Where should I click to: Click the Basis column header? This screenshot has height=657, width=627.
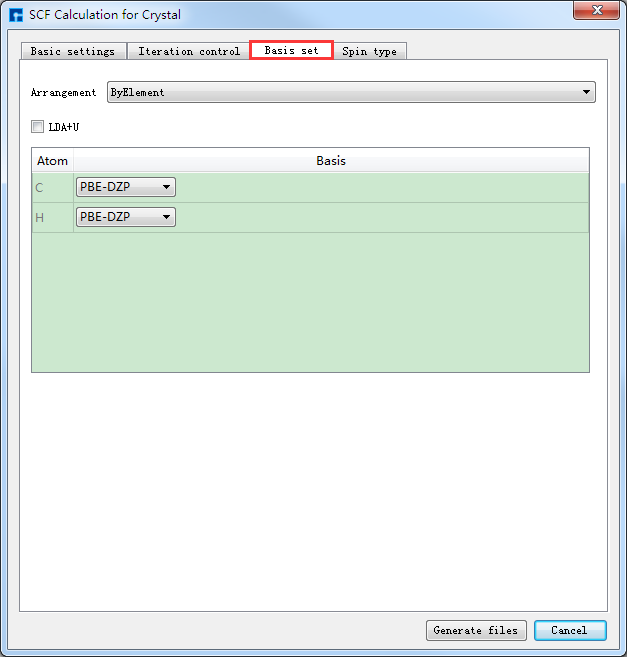coord(331,161)
